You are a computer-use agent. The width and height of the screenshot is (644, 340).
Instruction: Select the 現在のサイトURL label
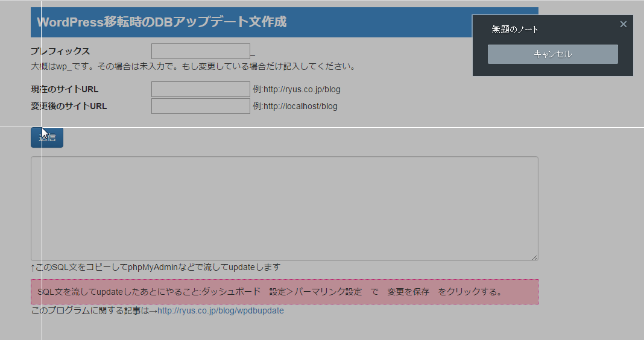click(x=65, y=89)
